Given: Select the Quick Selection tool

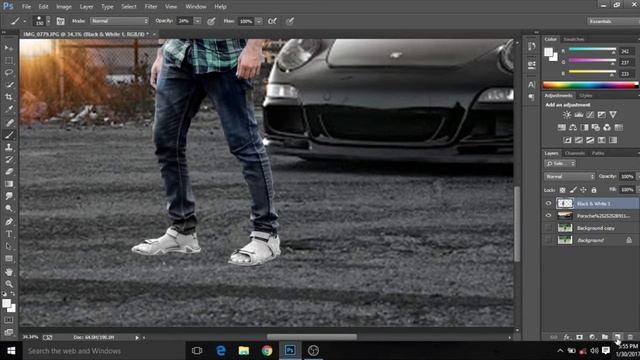Looking at the screenshot, I should [9, 85].
